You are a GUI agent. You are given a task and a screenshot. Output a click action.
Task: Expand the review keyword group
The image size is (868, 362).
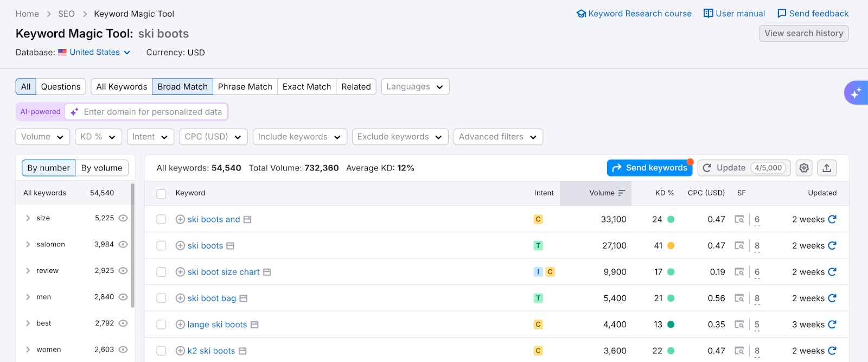[28, 271]
